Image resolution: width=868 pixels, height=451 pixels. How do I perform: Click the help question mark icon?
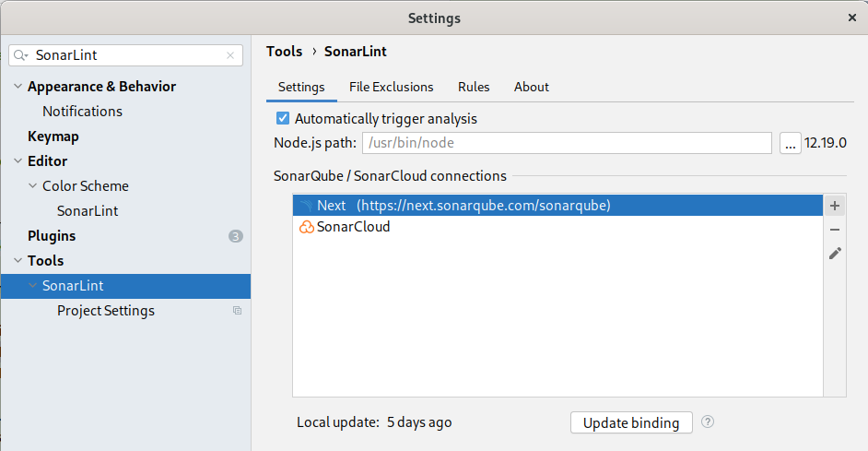[x=708, y=422]
